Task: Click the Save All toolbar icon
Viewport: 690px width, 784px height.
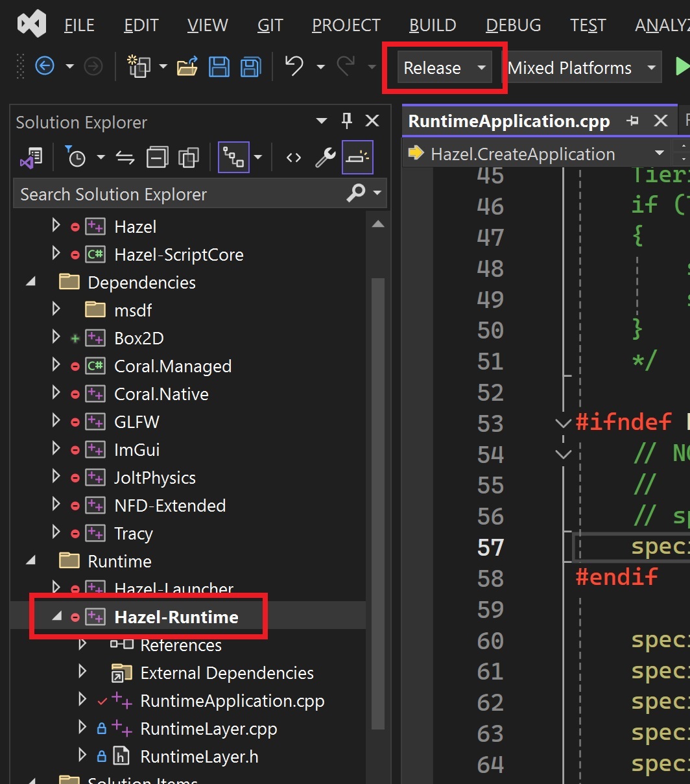Action: 250,67
